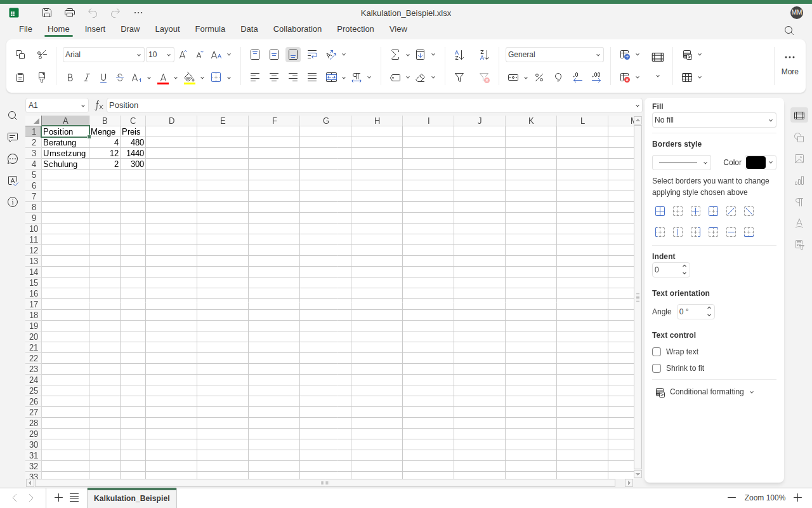Click the Sort descending icon

[485, 55]
